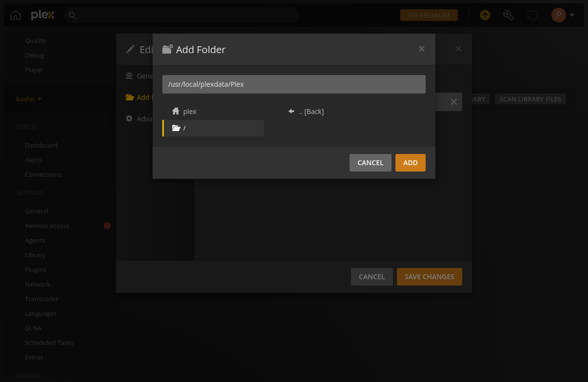588x382 pixels.
Task: Open Dashboard in sidebar
Action: 41,145
